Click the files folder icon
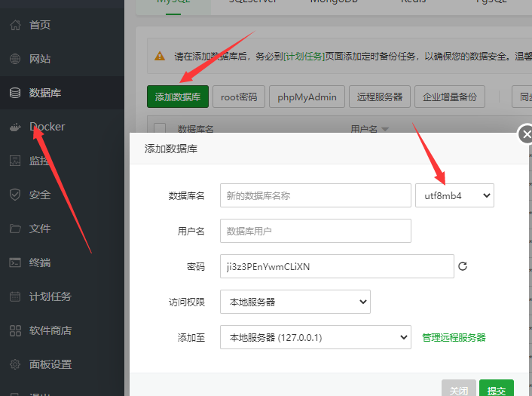The height and width of the screenshot is (396, 532). tap(14, 229)
